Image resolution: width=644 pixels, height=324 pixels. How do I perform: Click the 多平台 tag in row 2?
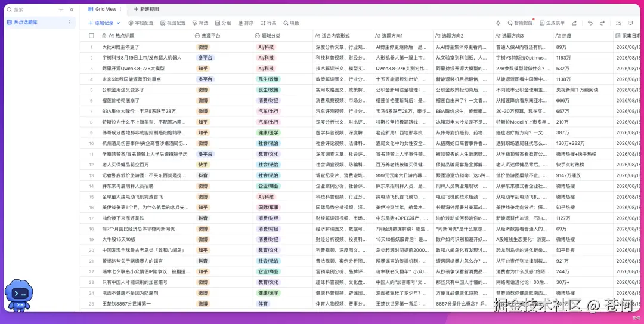pyautogui.click(x=205, y=57)
